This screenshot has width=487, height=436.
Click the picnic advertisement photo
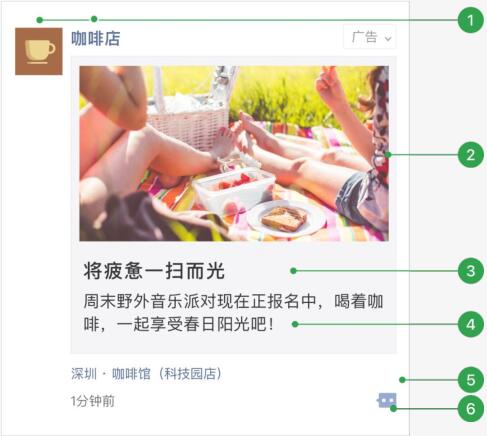[x=234, y=153]
